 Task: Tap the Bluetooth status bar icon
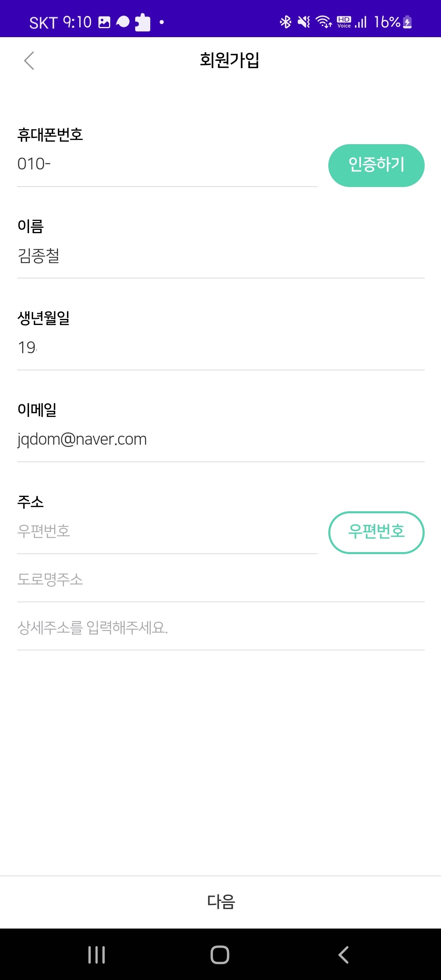pyautogui.click(x=285, y=22)
